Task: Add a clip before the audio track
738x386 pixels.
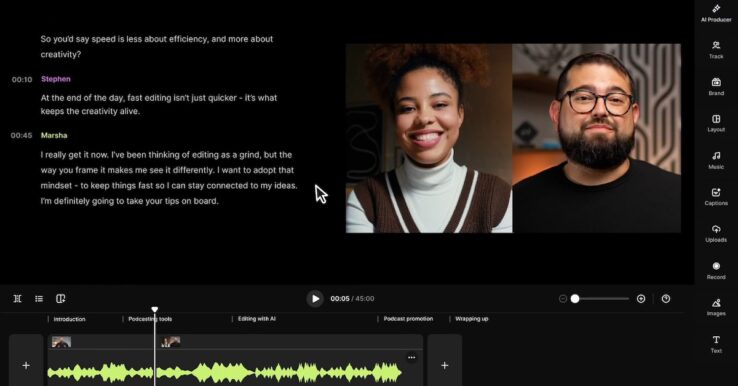Action: click(26, 365)
